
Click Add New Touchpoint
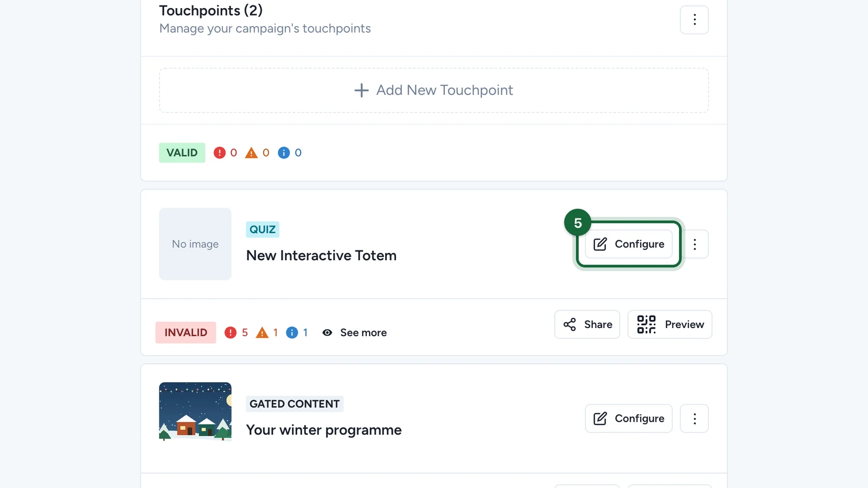coord(434,90)
